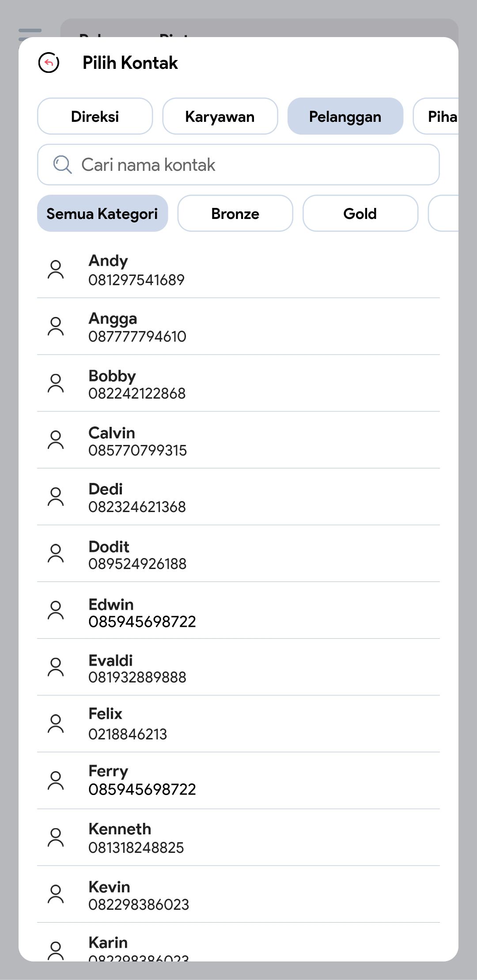Click the person icon next to Andy
This screenshot has width=477, height=980.
pyautogui.click(x=56, y=269)
